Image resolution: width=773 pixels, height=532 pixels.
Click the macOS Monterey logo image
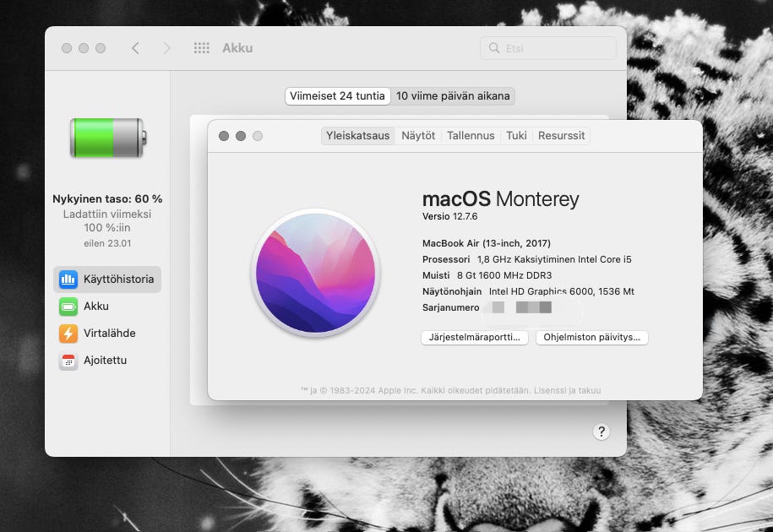click(315, 274)
